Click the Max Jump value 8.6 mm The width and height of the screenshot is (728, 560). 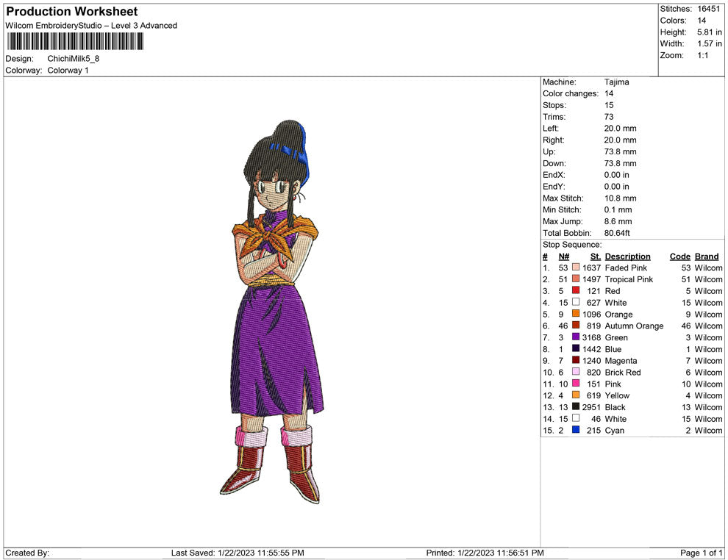(618, 221)
